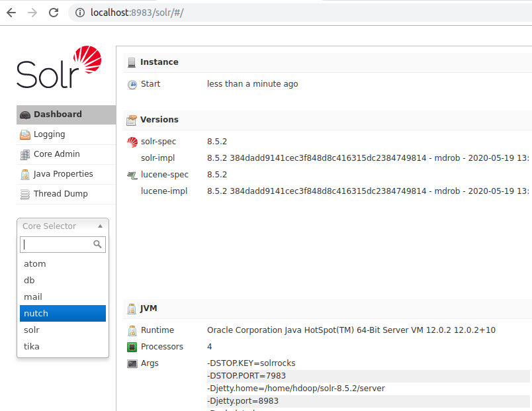Click the Args terminal icon
Image resolution: width=532 pixels, height=411 pixels.
[132, 363]
